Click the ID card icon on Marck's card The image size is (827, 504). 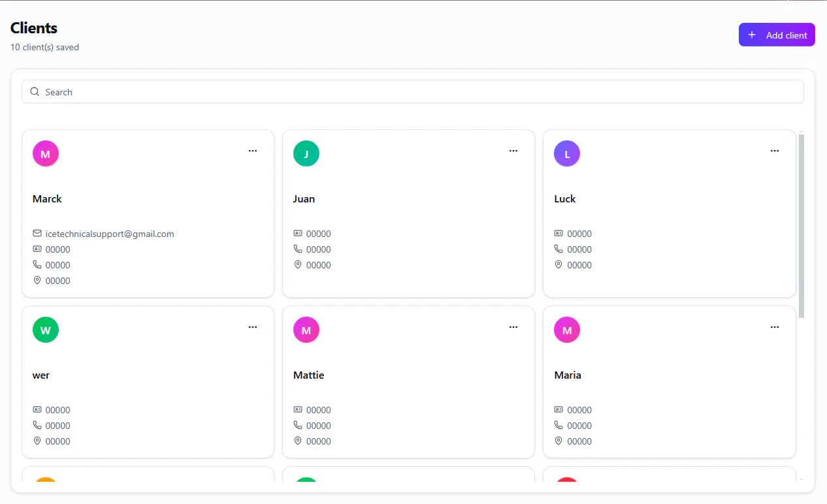point(37,249)
